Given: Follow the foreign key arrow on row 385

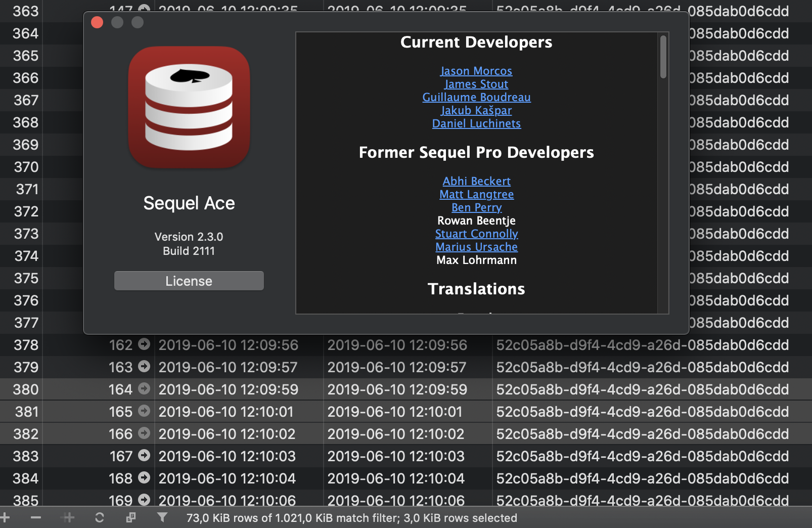Looking at the screenshot, I should click(x=145, y=501).
